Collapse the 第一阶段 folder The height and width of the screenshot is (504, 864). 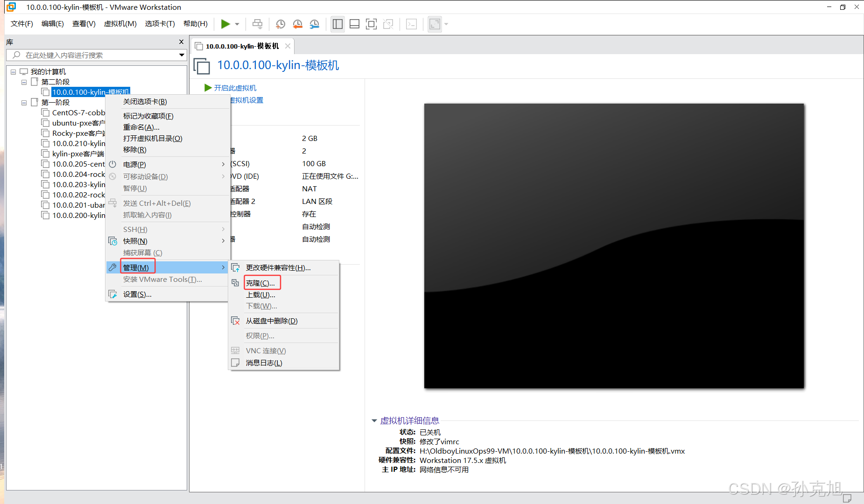coord(24,103)
